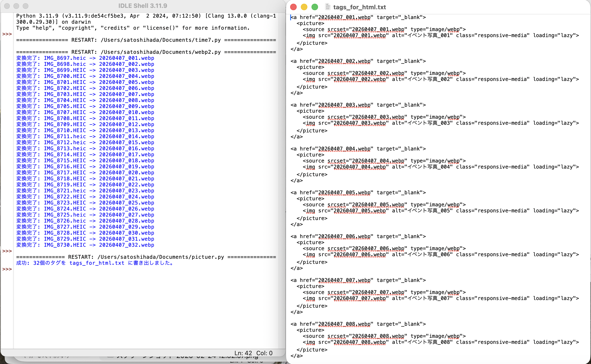
Task: Click the img tag line with alt イベント写真_006
Action: pos(440,255)
